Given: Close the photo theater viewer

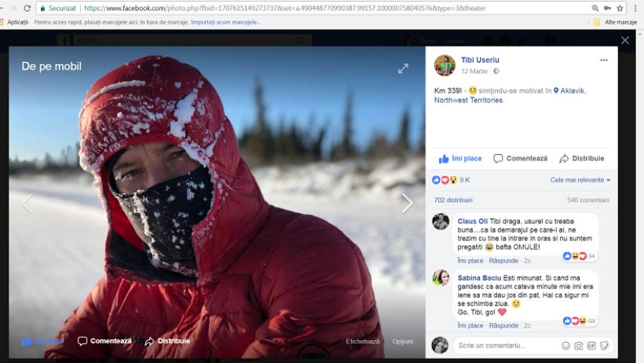Looking at the screenshot, I should (x=624, y=40).
